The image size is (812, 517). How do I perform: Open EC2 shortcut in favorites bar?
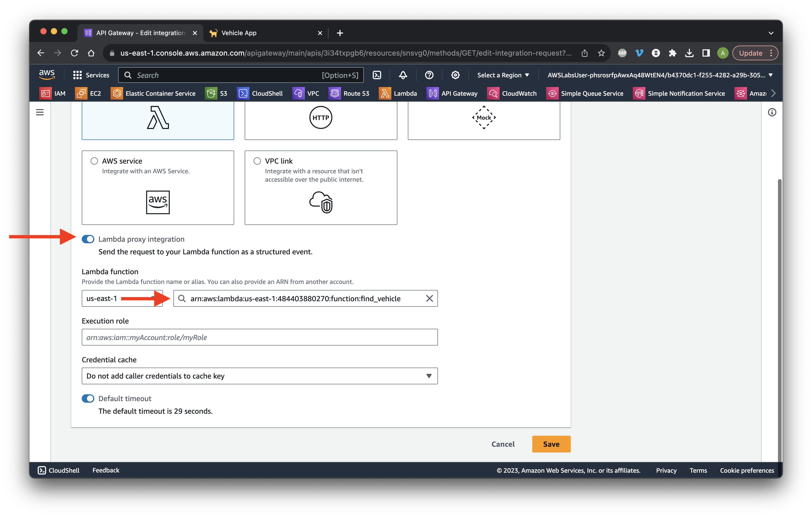coord(88,94)
